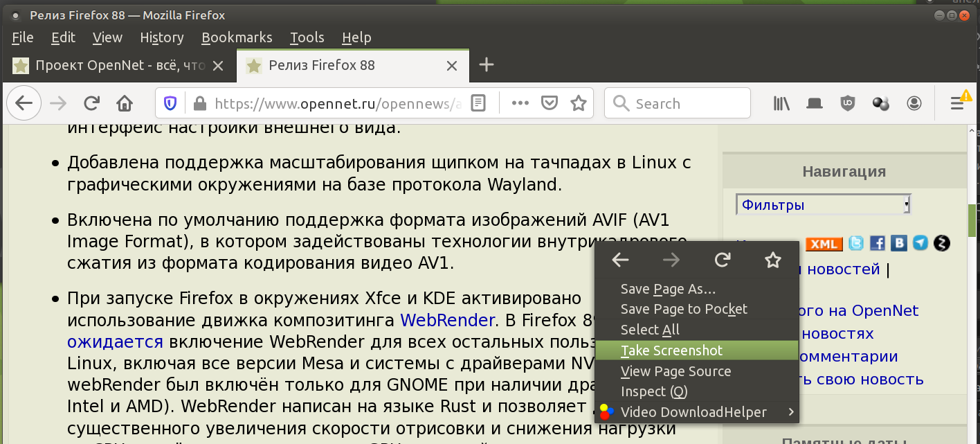Open the Help menu

click(356, 37)
